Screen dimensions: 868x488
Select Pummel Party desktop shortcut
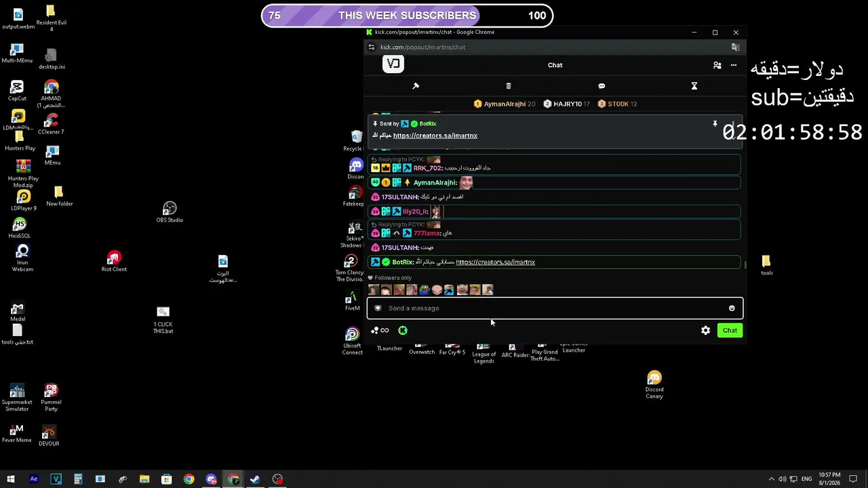[51, 398]
